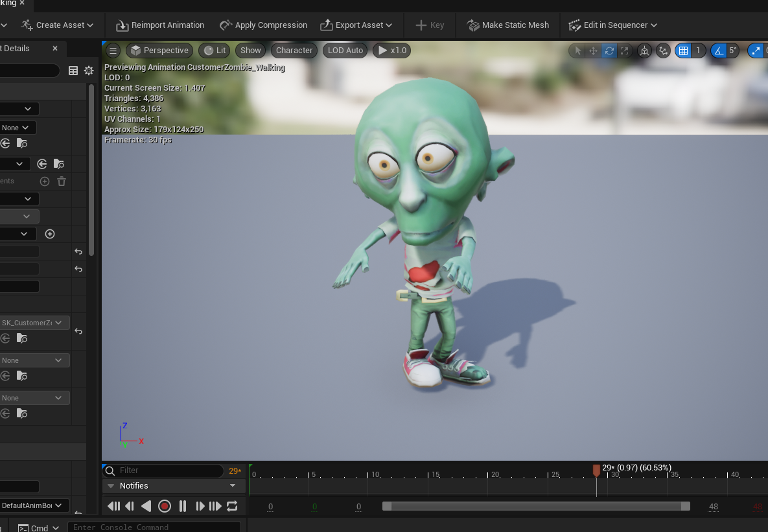
Task: Expand the Export Asset dropdown
Action: 356,25
